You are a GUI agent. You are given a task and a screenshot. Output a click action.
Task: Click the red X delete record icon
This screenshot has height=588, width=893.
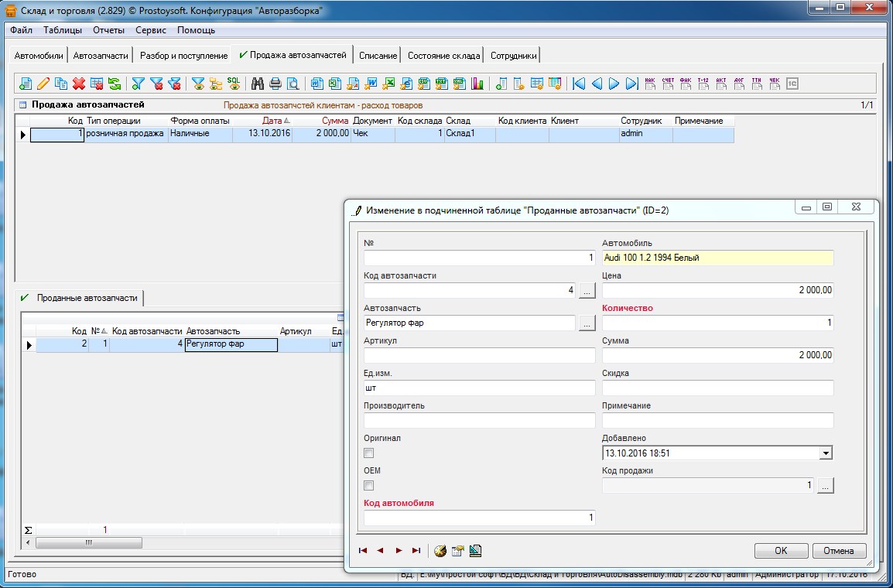click(78, 84)
